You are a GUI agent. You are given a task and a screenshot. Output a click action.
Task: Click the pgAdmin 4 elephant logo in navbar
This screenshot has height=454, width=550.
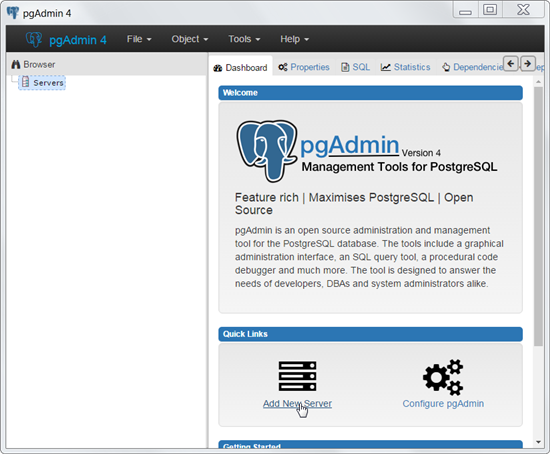(34, 39)
